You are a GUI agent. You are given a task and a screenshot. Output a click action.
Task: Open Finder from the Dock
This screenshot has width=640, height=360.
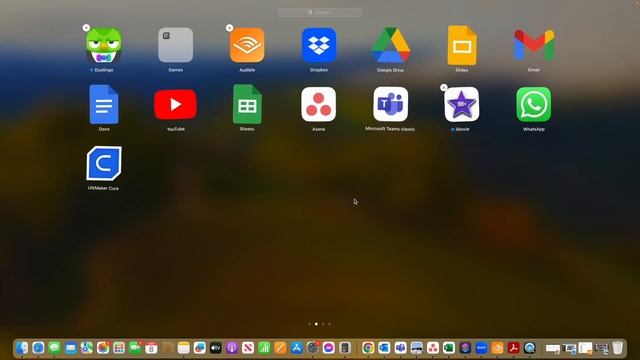pyautogui.click(x=22, y=348)
